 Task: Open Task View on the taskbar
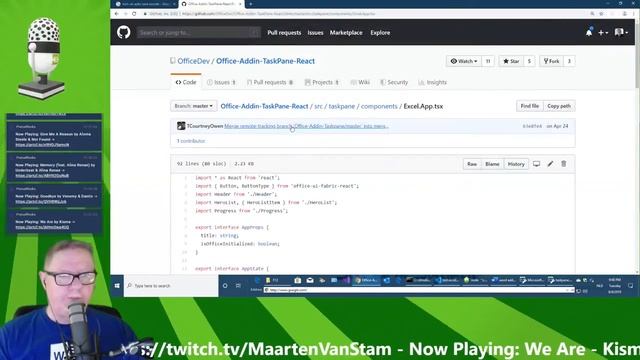coord(238,286)
